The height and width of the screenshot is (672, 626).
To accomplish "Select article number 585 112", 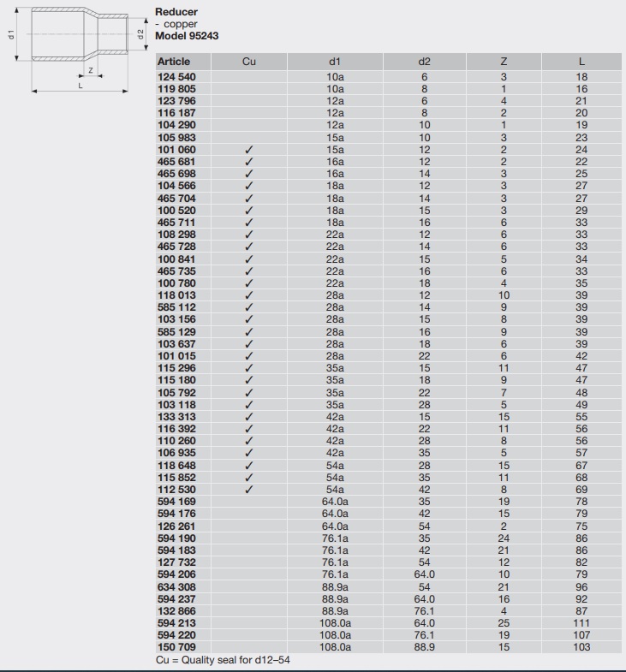I will pyautogui.click(x=176, y=307).
